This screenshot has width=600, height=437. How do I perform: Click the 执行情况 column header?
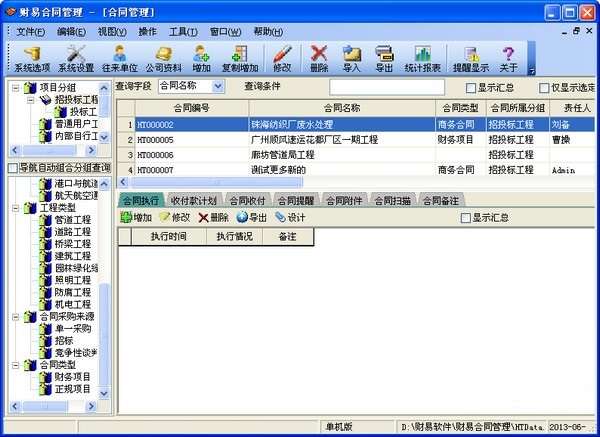tap(234, 236)
